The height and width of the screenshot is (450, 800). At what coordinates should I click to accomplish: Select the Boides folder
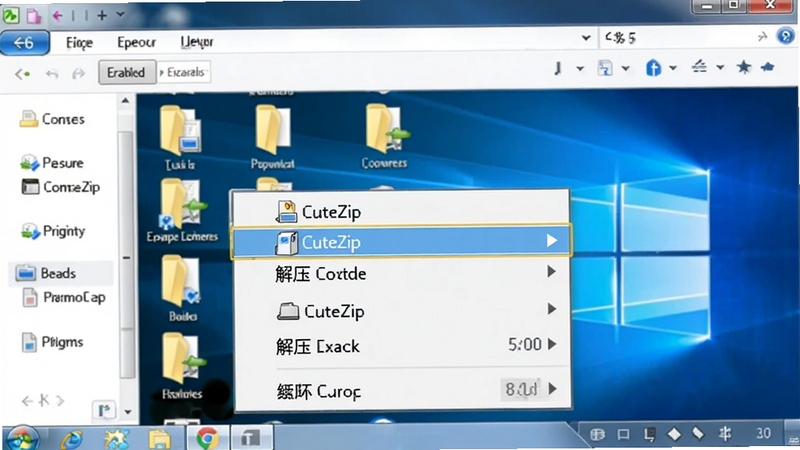[182, 289]
